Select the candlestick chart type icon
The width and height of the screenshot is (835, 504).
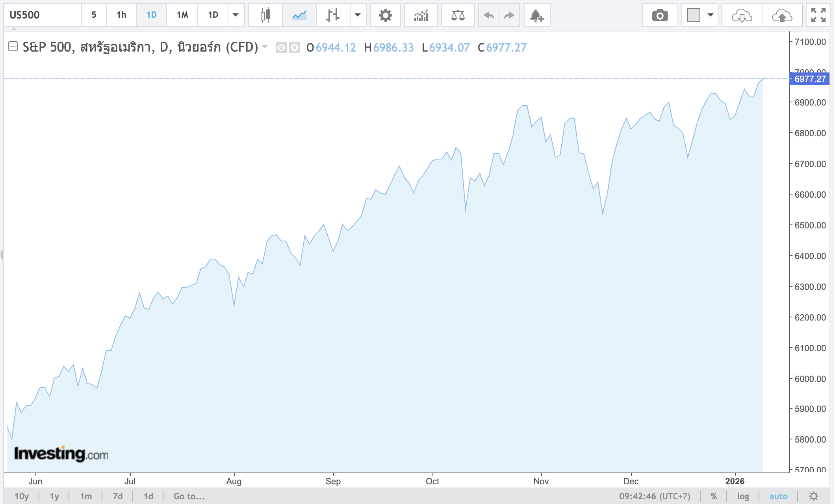tap(265, 15)
